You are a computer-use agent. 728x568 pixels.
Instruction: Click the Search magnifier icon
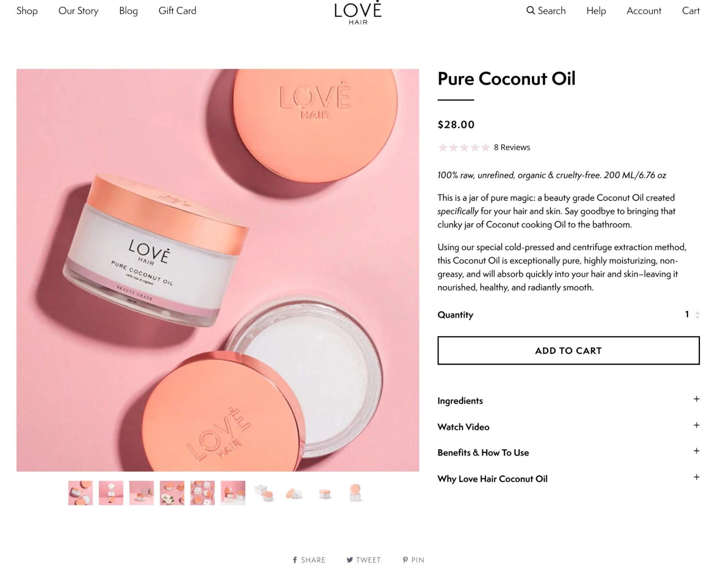531,11
